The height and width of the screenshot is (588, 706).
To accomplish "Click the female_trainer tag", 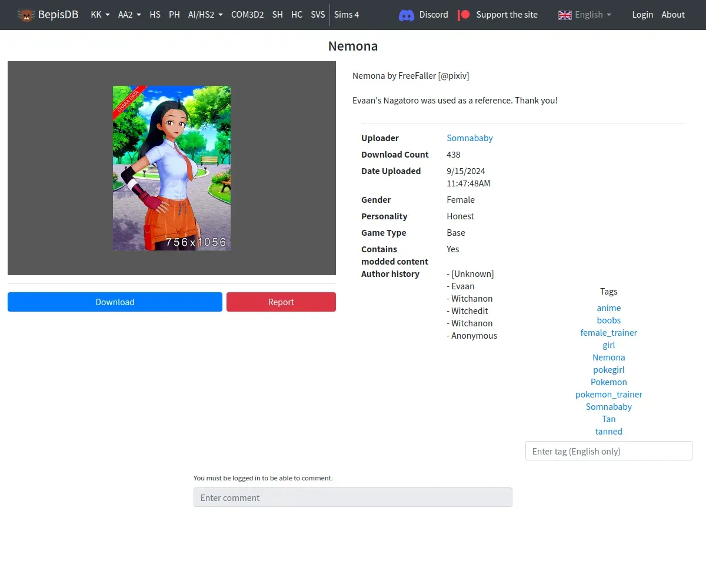I will pos(609,333).
